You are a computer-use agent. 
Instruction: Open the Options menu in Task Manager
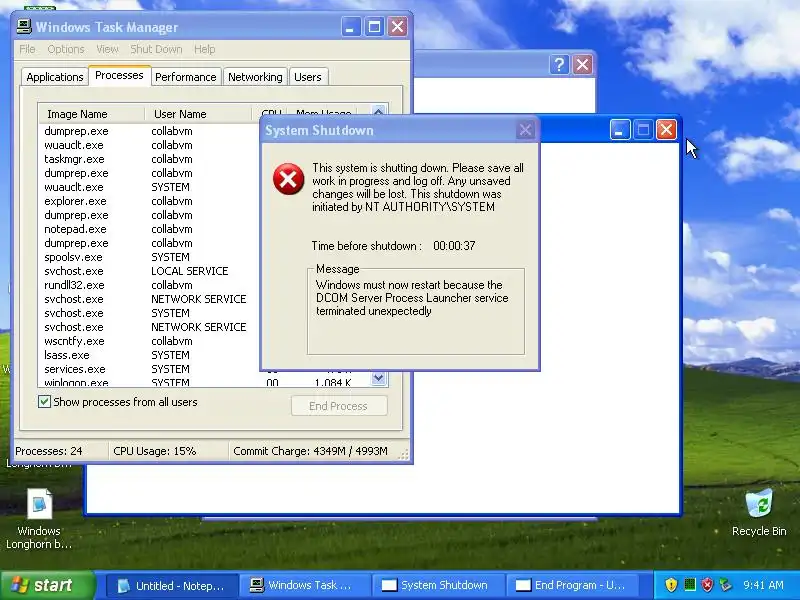click(66, 49)
